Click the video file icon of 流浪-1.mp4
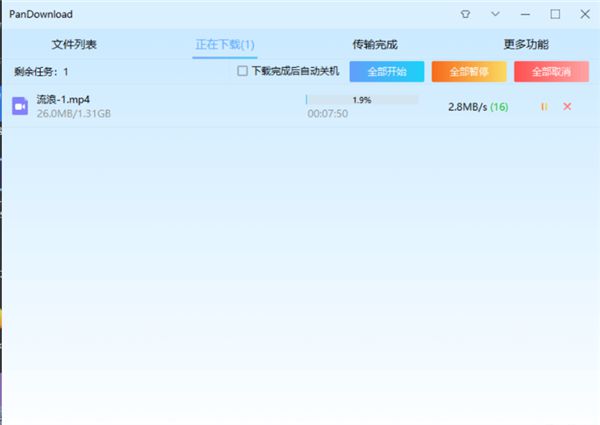Screen dimensions: 600x425 tap(20, 106)
